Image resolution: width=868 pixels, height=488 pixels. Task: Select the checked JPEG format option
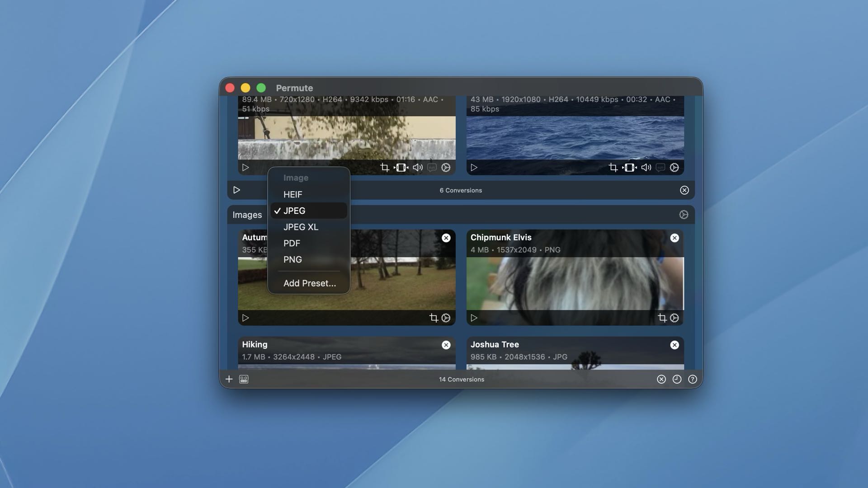pyautogui.click(x=309, y=211)
